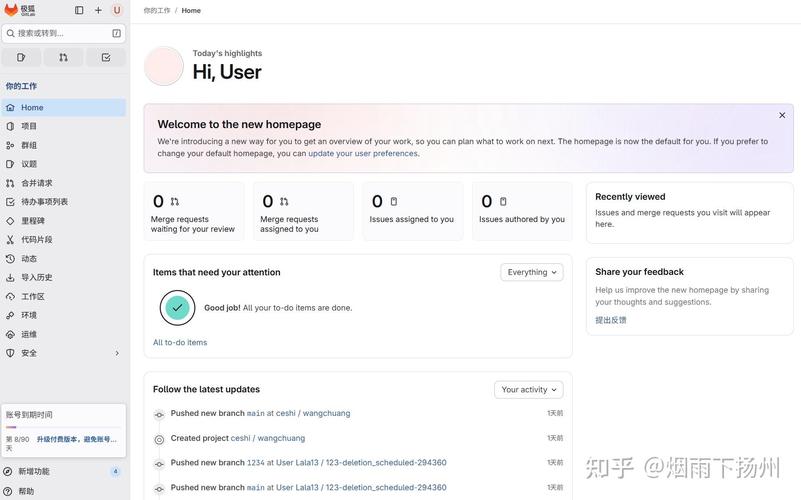Click the search or go to field
Image resolution: width=801 pixels, height=500 pixels.
tap(64, 33)
